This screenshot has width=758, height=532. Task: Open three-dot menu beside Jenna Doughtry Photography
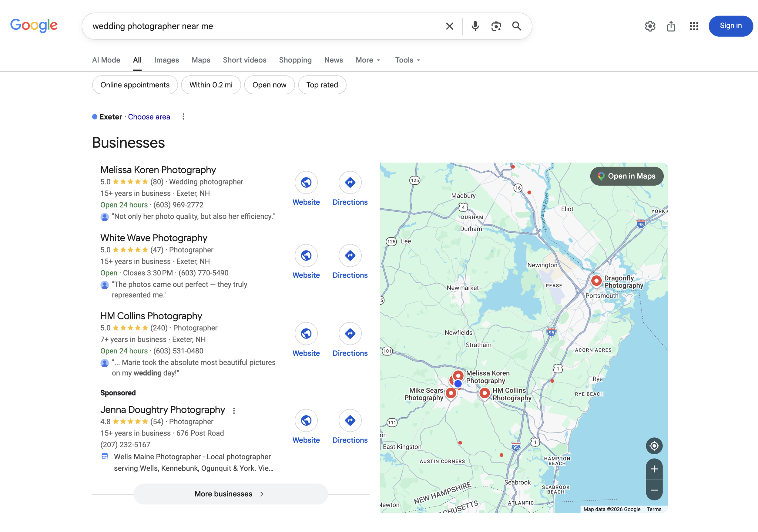(234, 410)
